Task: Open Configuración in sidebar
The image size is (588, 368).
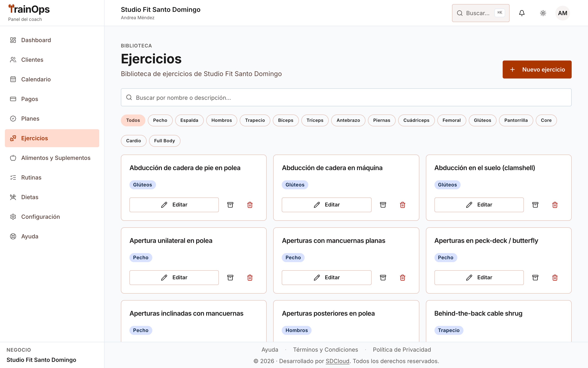Action: pyautogui.click(x=52, y=217)
